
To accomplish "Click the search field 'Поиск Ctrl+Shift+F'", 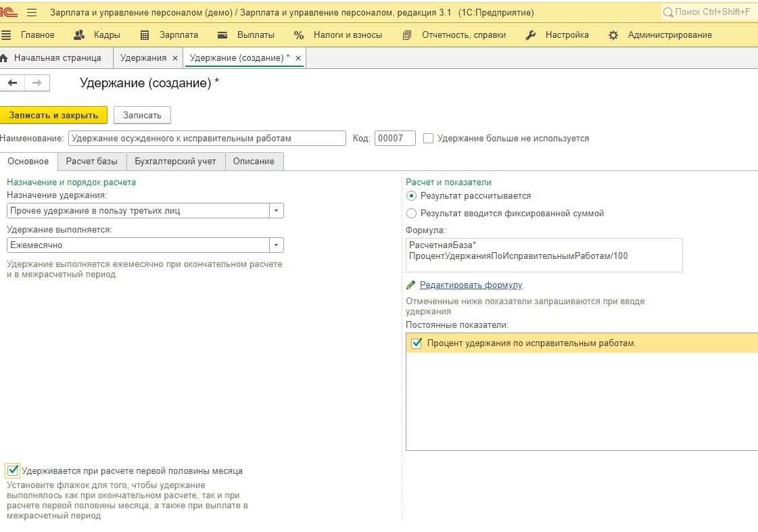I will pos(709,12).
